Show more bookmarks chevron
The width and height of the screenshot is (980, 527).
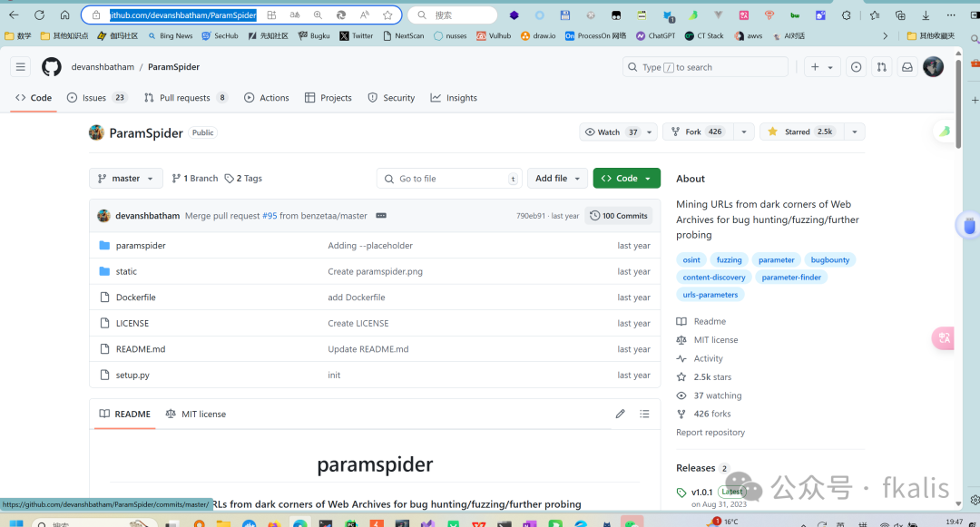(x=885, y=36)
